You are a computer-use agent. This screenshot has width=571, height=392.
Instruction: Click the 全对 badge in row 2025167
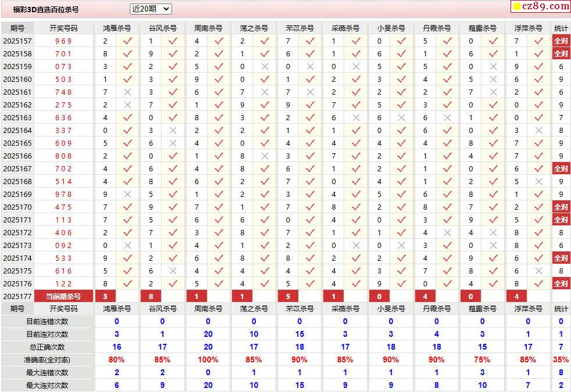[561, 169]
